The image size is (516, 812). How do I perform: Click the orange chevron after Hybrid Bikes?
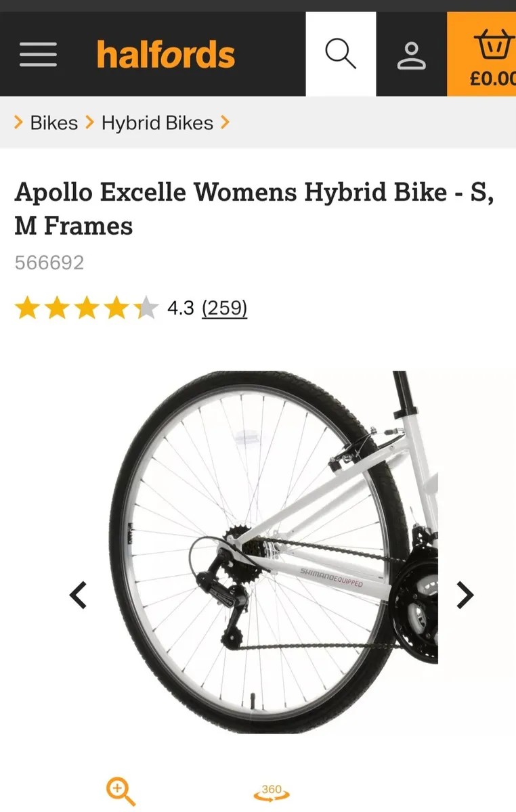point(225,123)
